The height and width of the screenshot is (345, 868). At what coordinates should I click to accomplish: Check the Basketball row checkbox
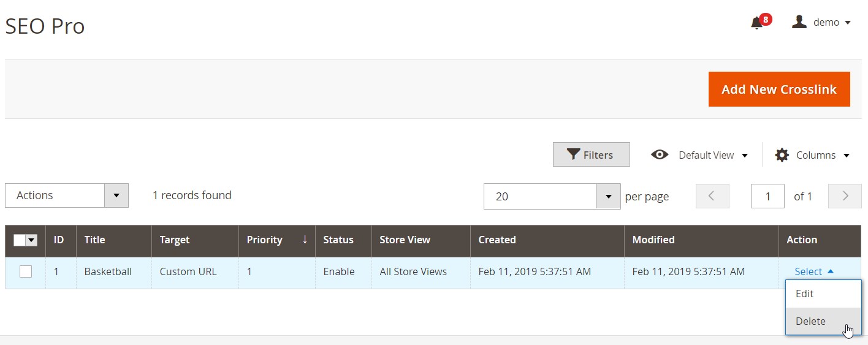26,271
